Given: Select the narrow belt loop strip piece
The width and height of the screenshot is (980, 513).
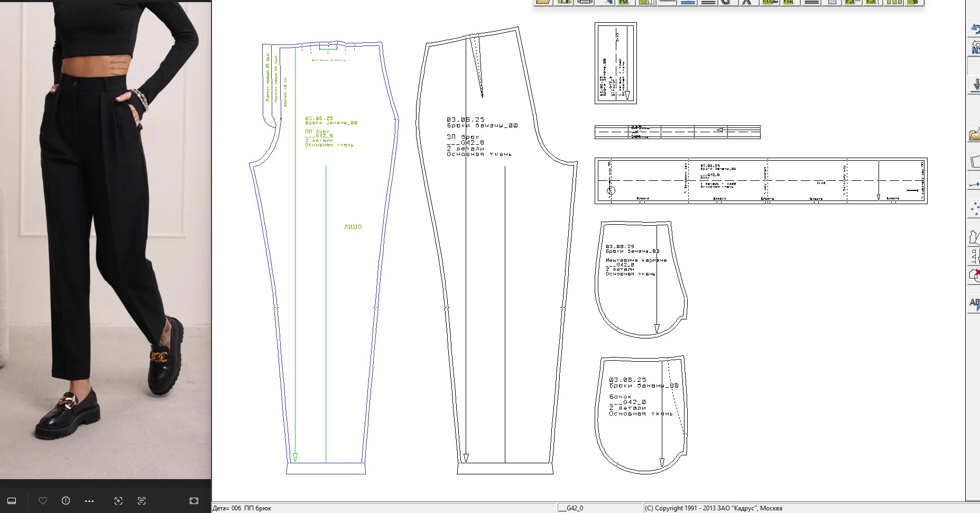Looking at the screenshot, I should coord(678,132).
